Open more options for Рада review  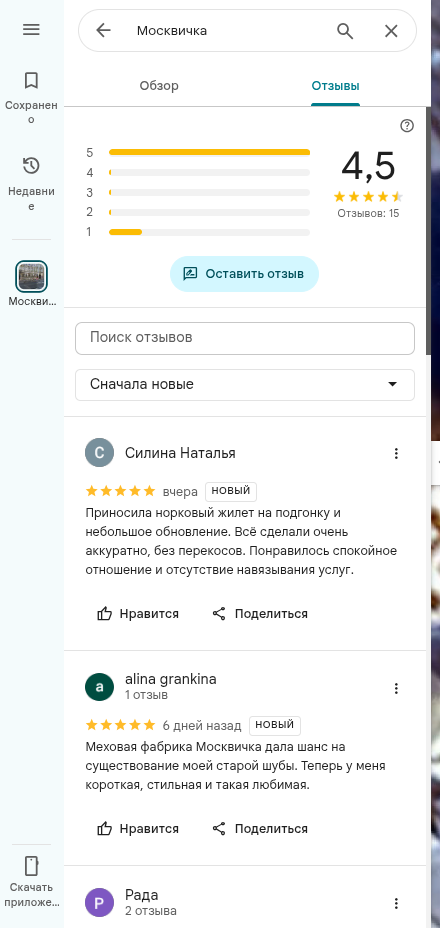(396, 904)
